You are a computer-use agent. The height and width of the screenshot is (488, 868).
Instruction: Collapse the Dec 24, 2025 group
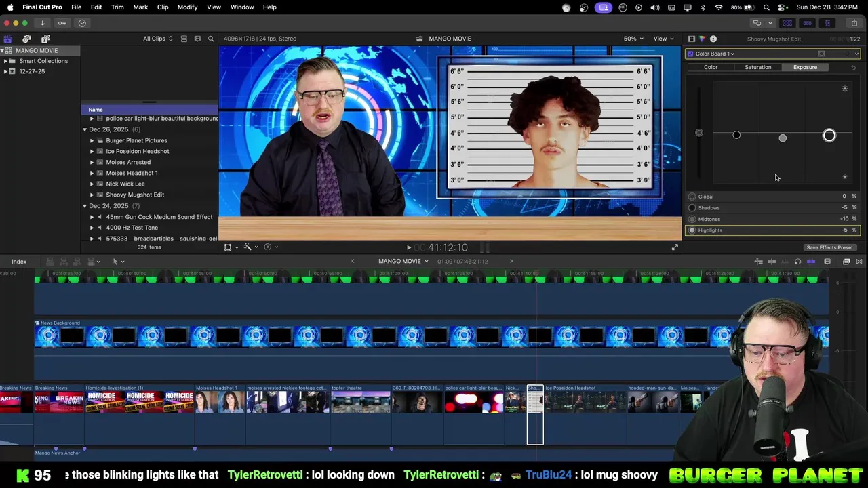pyautogui.click(x=85, y=205)
